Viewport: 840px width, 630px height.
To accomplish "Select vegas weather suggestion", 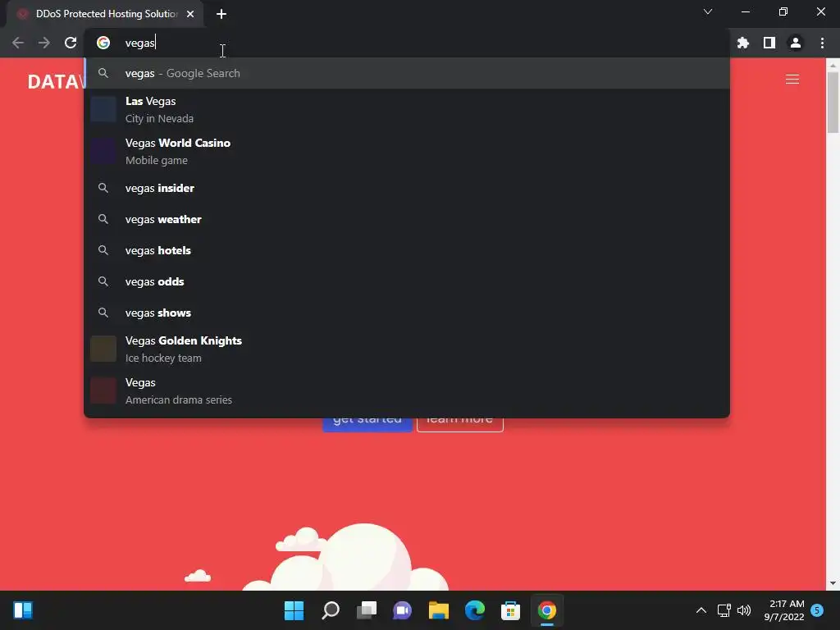I will [x=407, y=219].
